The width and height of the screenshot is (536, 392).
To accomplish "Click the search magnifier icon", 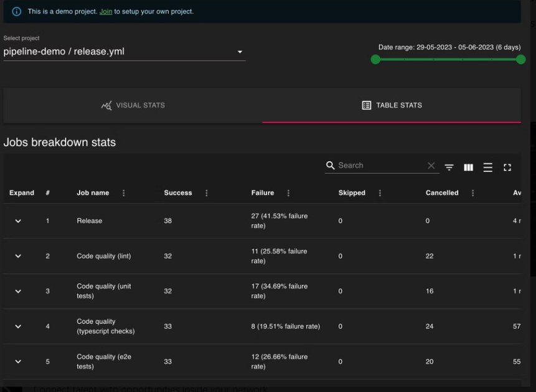I will [x=329, y=165].
